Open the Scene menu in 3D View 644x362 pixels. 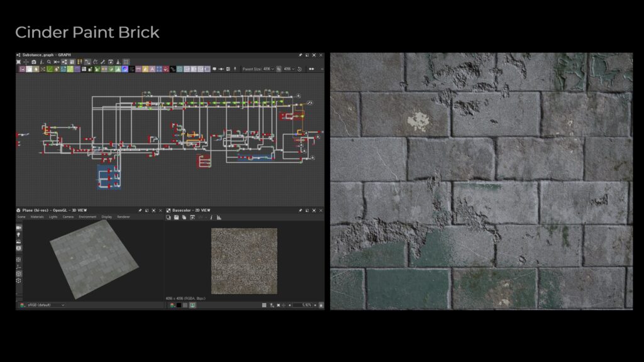tap(21, 217)
